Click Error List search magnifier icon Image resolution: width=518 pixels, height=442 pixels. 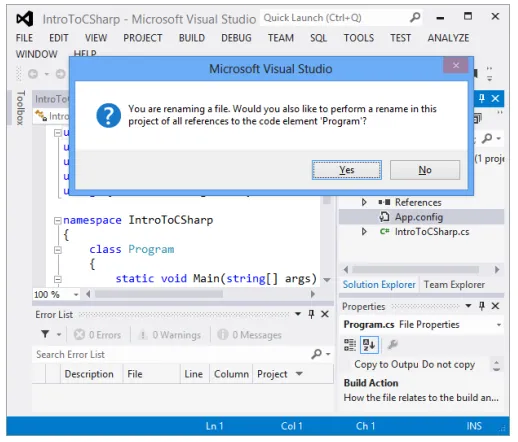pos(316,354)
